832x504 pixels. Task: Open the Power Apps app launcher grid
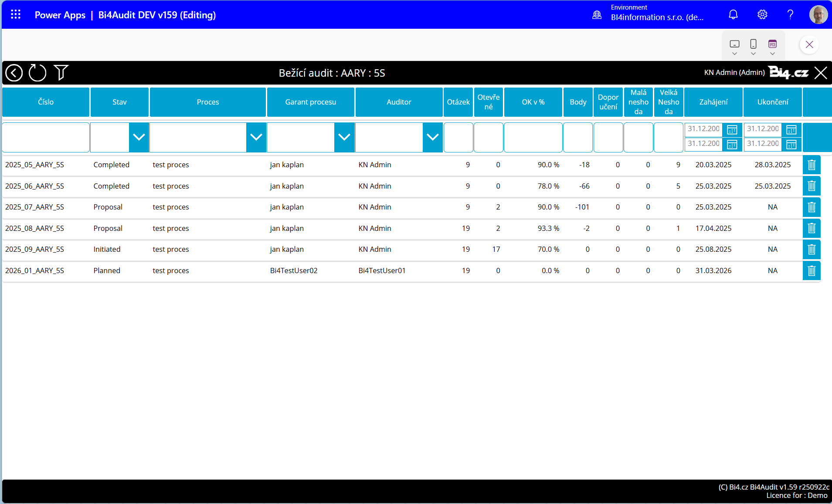click(16, 15)
